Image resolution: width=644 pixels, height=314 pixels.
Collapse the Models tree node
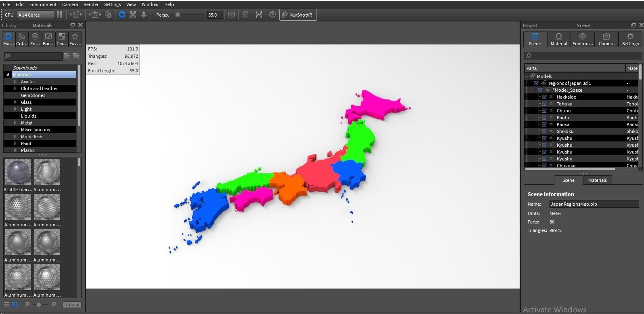coord(527,76)
